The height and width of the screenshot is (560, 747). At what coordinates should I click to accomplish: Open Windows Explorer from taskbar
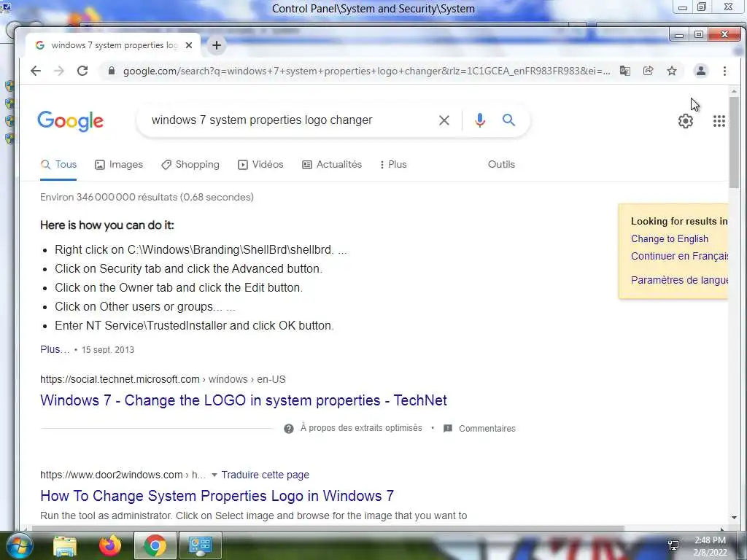[65, 545]
